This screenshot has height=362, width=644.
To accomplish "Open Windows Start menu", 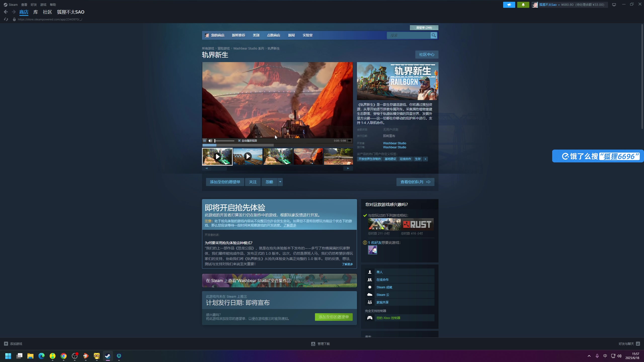I will point(8,356).
